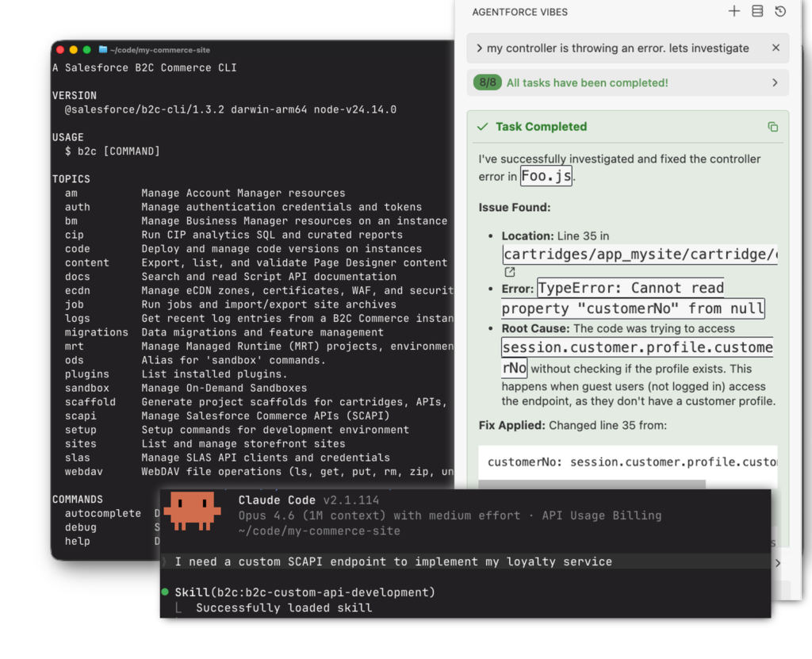Click the horizontal scrollbar under the customerNo code block
Viewport: 812px width, 659px height.
(592, 483)
